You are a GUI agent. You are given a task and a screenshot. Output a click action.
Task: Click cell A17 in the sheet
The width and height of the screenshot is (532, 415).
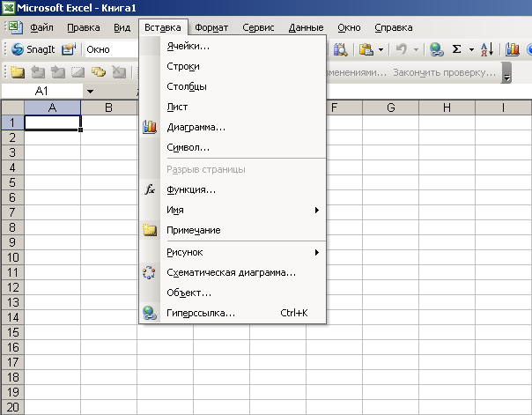pos(52,362)
